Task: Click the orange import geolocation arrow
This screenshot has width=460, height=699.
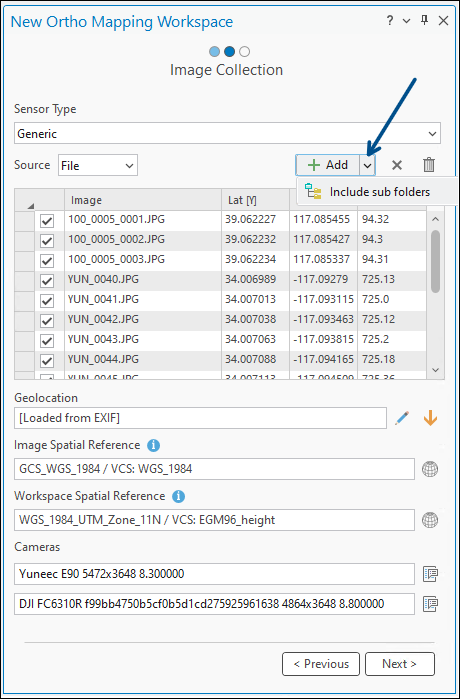Action: tap(430, 418)
